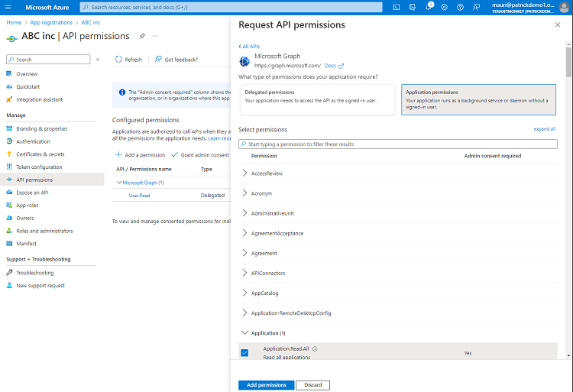This screenshot has height=392, width=573.
Task: Open portal settings gear icon
Action: click(445, 7)
